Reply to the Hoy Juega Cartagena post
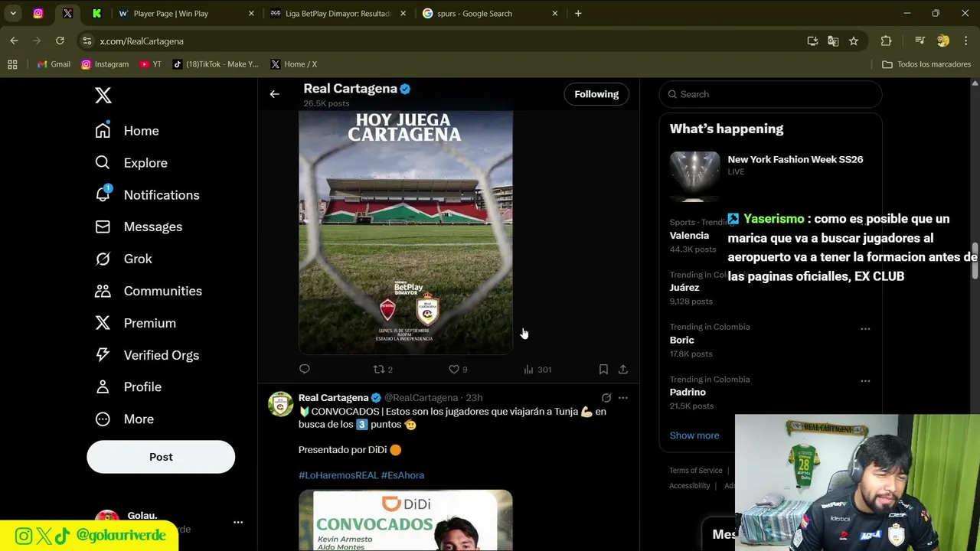This screenshot has width=980, height=551. 305,369
